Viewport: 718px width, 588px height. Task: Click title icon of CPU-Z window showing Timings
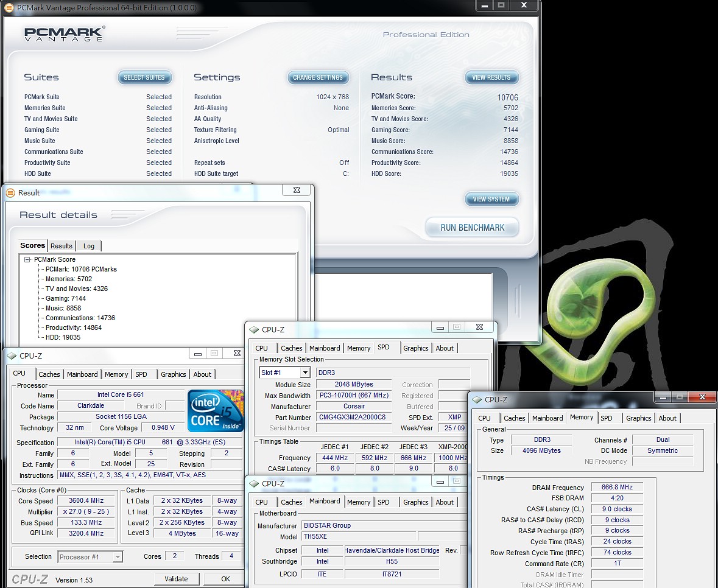(477, 400)
